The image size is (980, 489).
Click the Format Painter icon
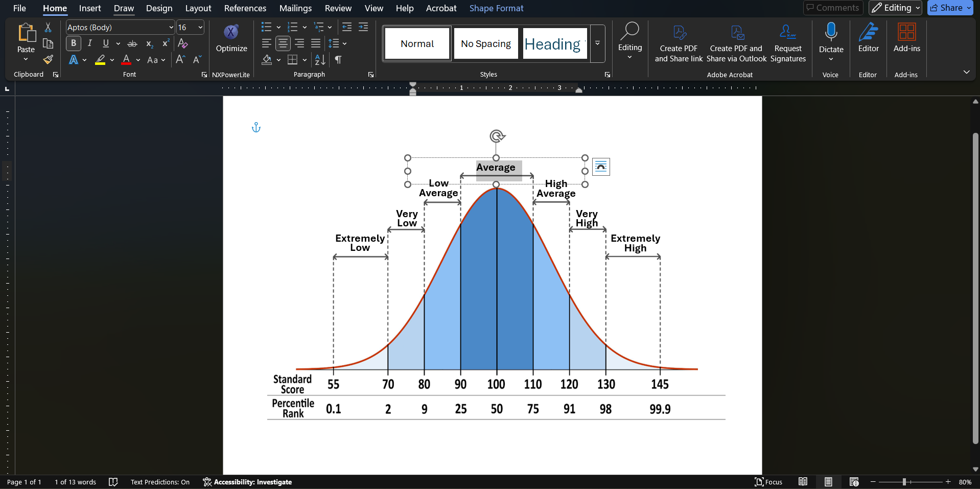pos(48,60)
